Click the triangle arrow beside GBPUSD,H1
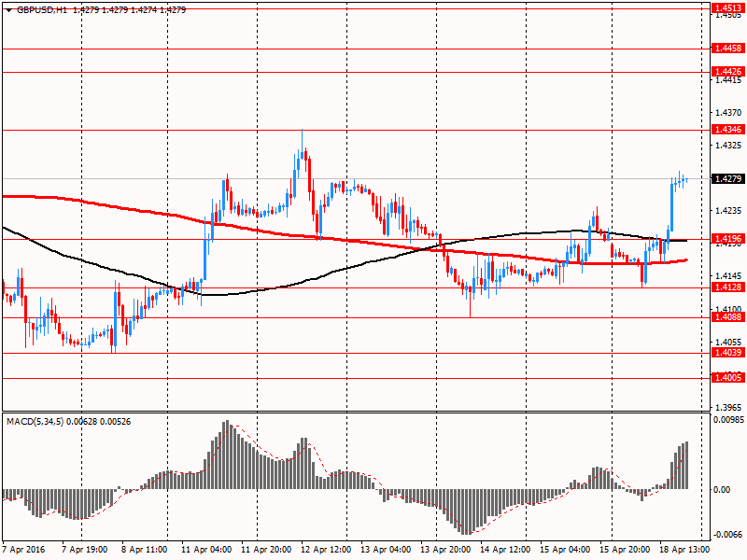 coord(9,10)
